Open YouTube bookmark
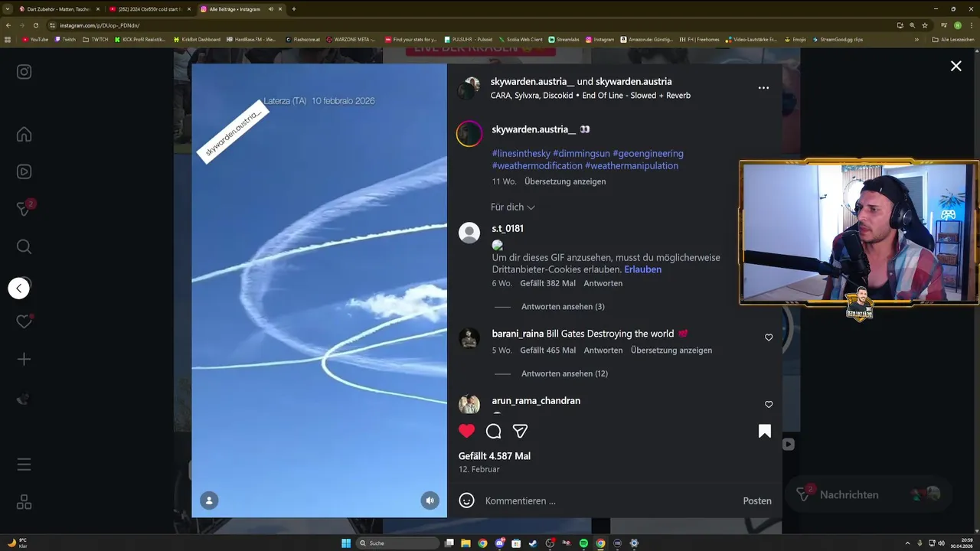 pyautogui.click(x=35, y=39)
